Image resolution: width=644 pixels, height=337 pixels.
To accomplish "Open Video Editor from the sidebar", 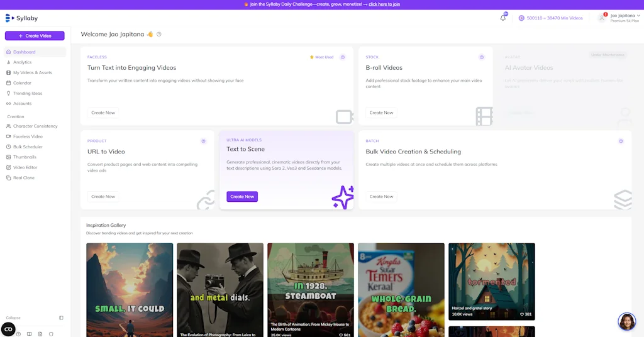I will tap(25, 167).
